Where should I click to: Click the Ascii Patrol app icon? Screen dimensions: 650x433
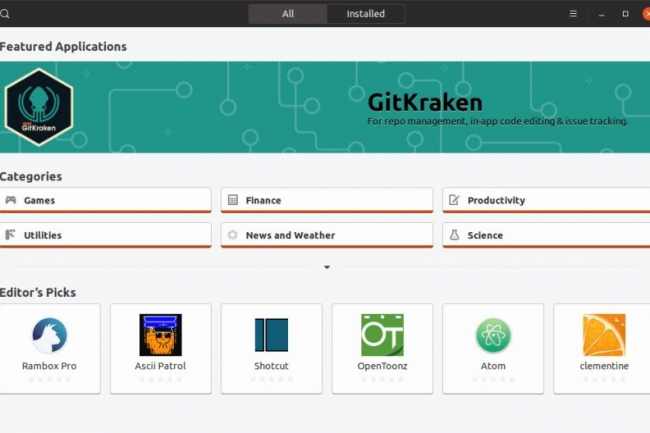coord(160,335)
